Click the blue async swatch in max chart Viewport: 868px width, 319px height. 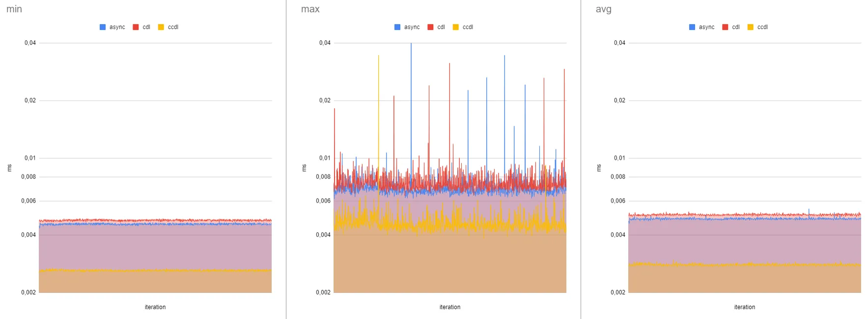397,27
